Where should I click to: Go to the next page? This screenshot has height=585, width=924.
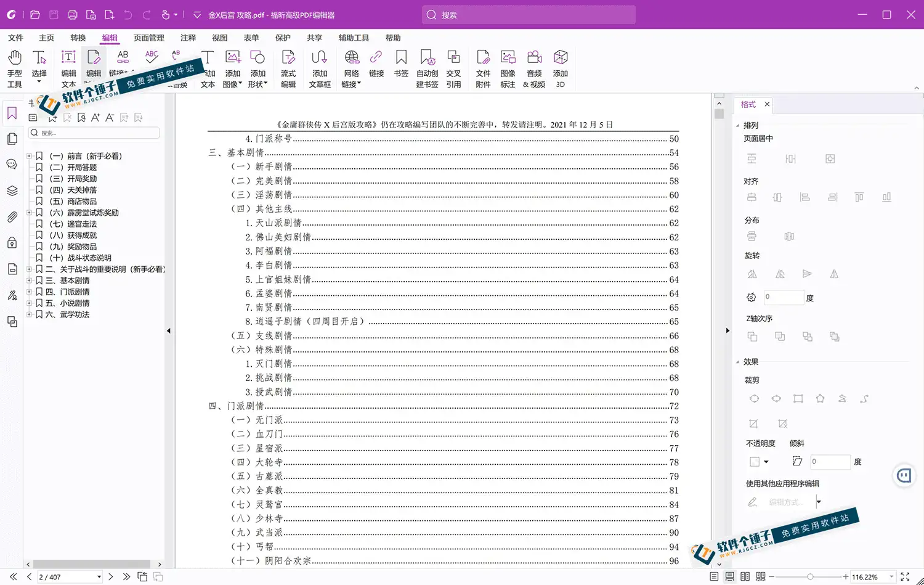click(x=111, y=577)
